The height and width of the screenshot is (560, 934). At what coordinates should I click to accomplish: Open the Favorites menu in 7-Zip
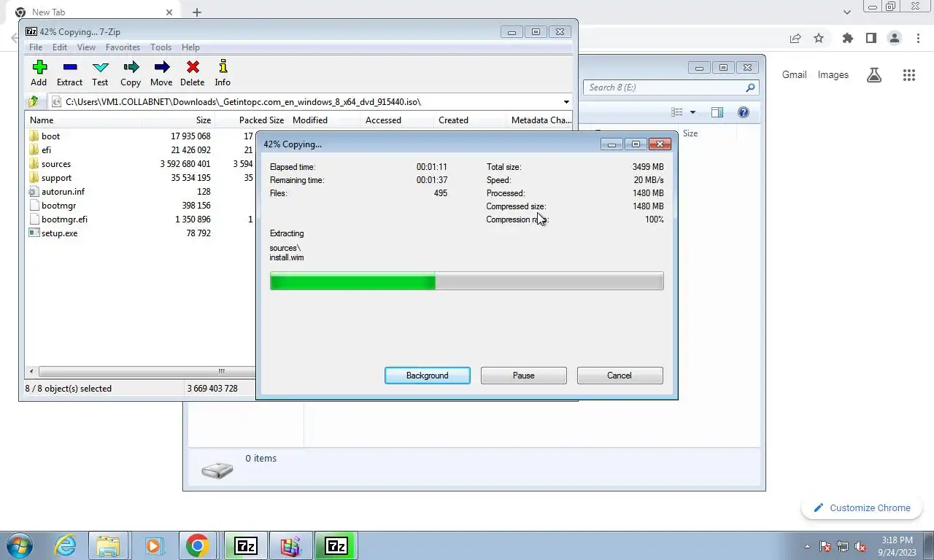pyautogui.click(x=123, y=47)
